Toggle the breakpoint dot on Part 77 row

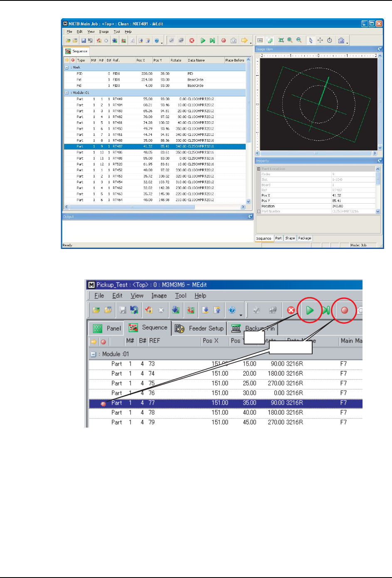(x=103, y=403)
